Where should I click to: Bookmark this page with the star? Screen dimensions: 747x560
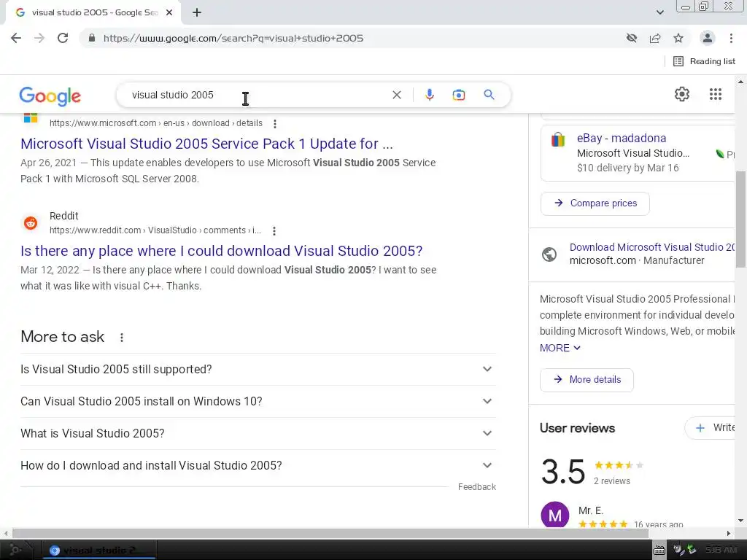coord(678,38)
